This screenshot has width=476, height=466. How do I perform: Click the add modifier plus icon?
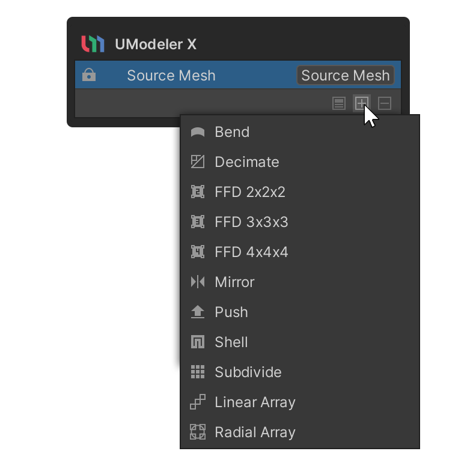pyautogui.click(x=362, y=103)
